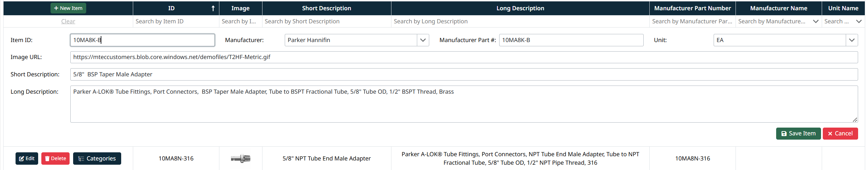Cancel editing the item

coord(840,134)
